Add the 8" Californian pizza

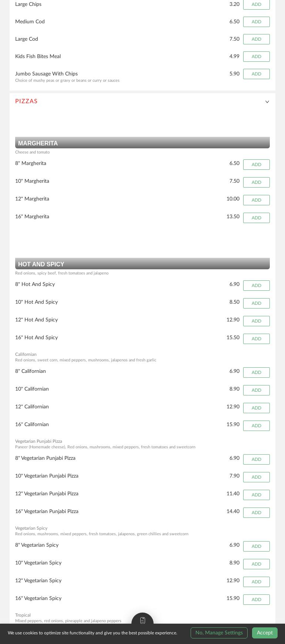256,372
